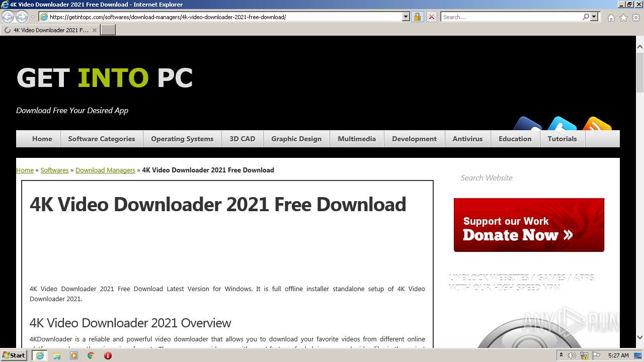Open Windows Media Player taskbar icon
This screenshot has height=362, width=644.
(x=74, y=355)
